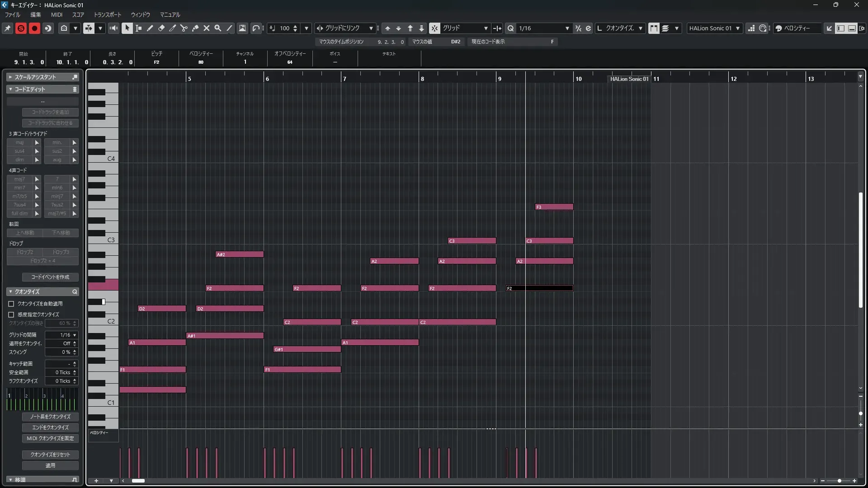Select the Mute X tool
The width and height of the screenshot is (868, 488).
pyautogui.click(x=207, y=28)
